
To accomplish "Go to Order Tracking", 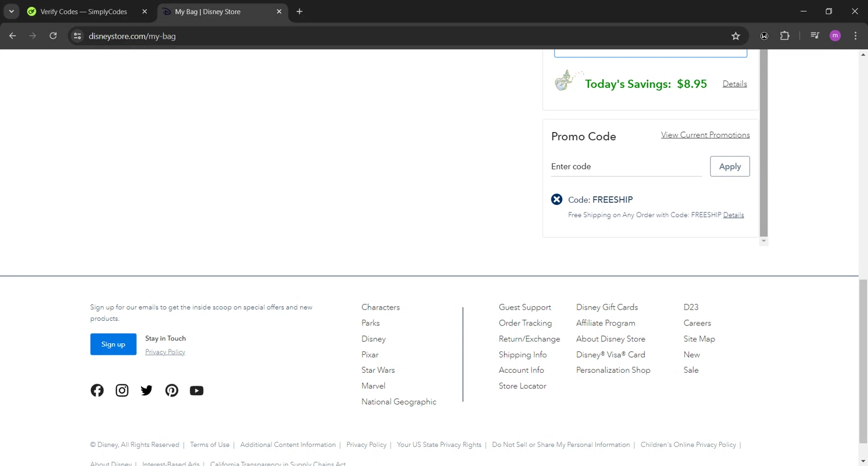I will 525,323.
